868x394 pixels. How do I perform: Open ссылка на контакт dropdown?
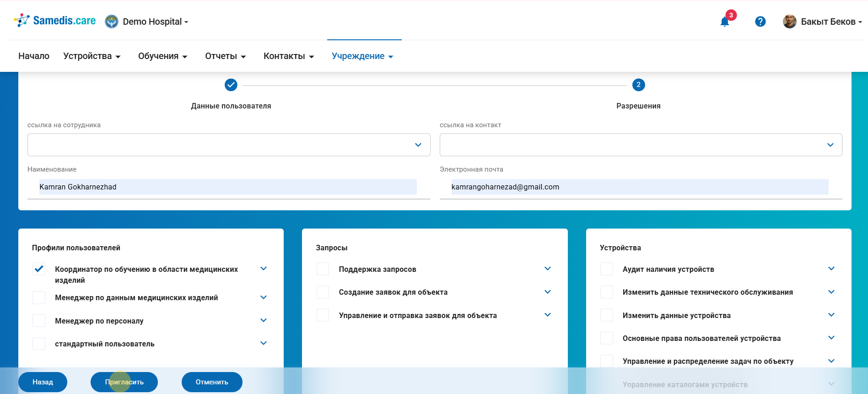tap(641, 145)
